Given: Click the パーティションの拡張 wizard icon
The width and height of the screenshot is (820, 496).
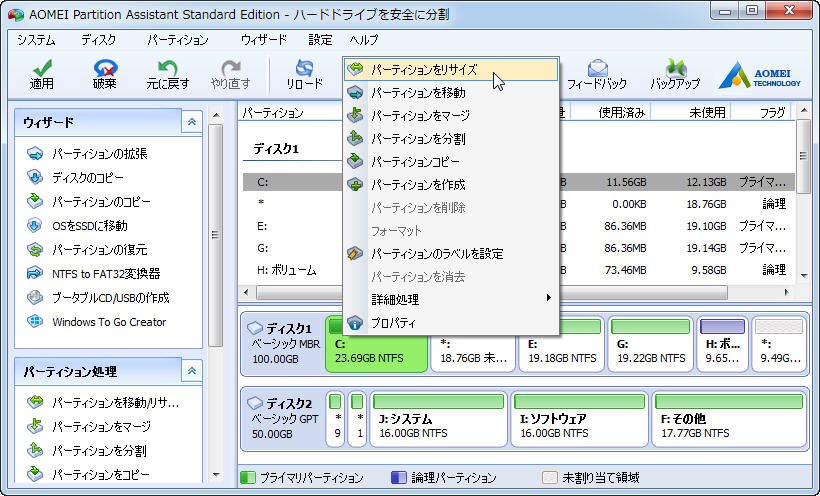Looking at the screenshot, I should pyautogui.click(x=35, y=154).
